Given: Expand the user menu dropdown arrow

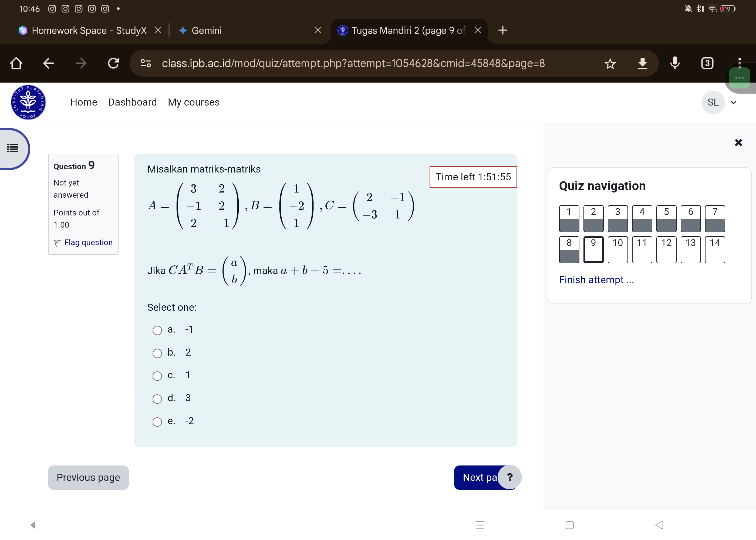Looking at the screenshot, I should coord(733,102).
